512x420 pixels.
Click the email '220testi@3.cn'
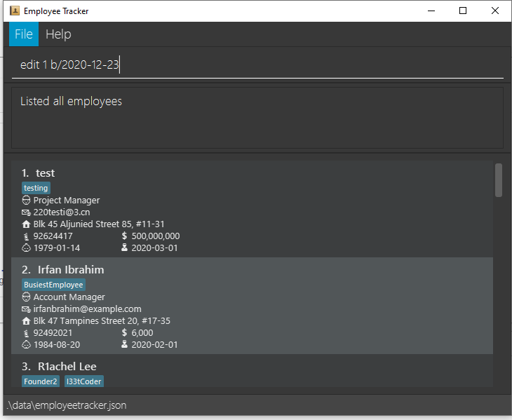click(x=62, y=212)
